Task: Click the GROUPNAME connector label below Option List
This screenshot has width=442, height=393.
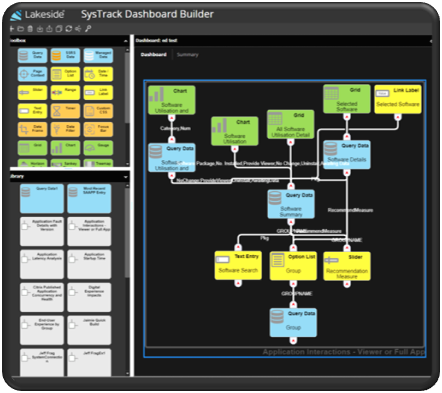Action: pyautogui.click(x=296, y=294)
